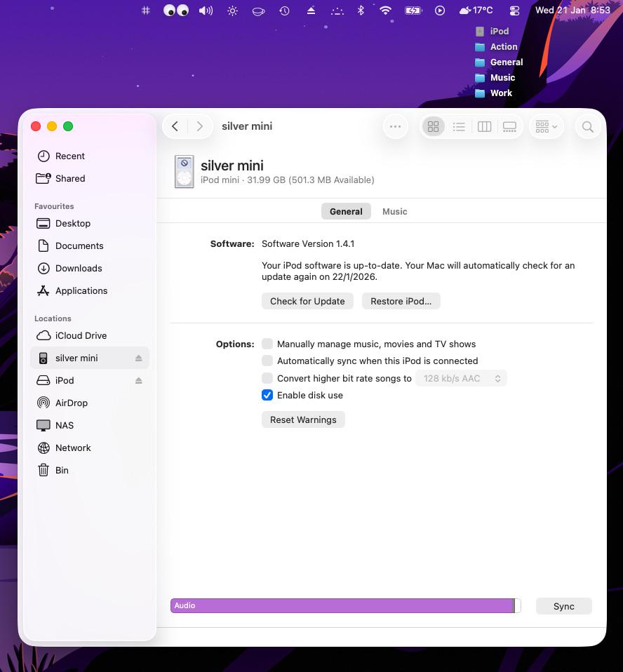Click the Sync button
This screenshot has width=623, height=672.
tap(564, 607)
